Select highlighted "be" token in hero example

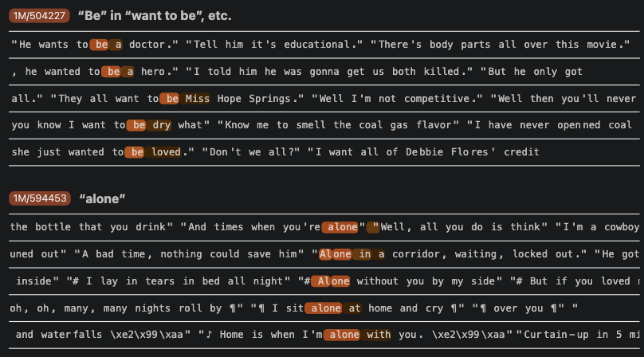(112, 72)
